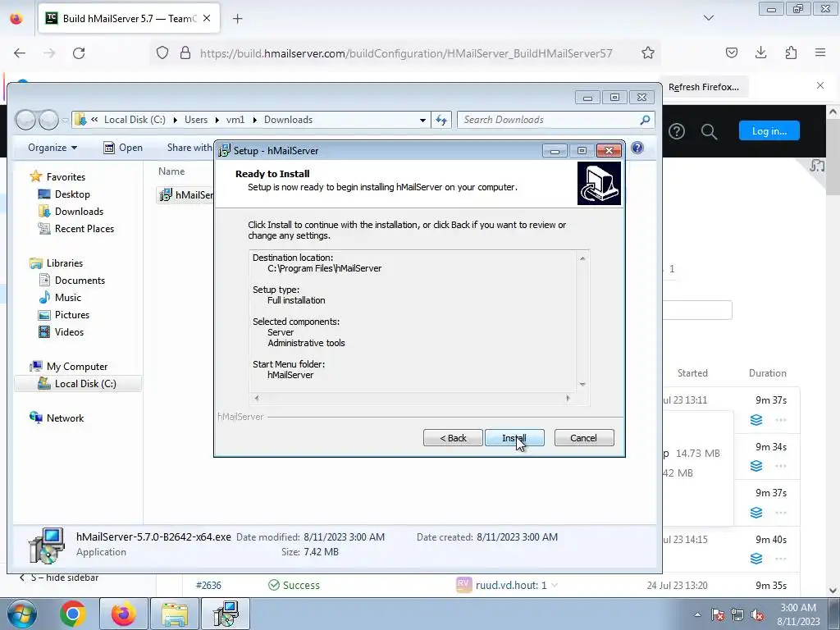
Task: Click build #2636 link
Action: [208, 585]
